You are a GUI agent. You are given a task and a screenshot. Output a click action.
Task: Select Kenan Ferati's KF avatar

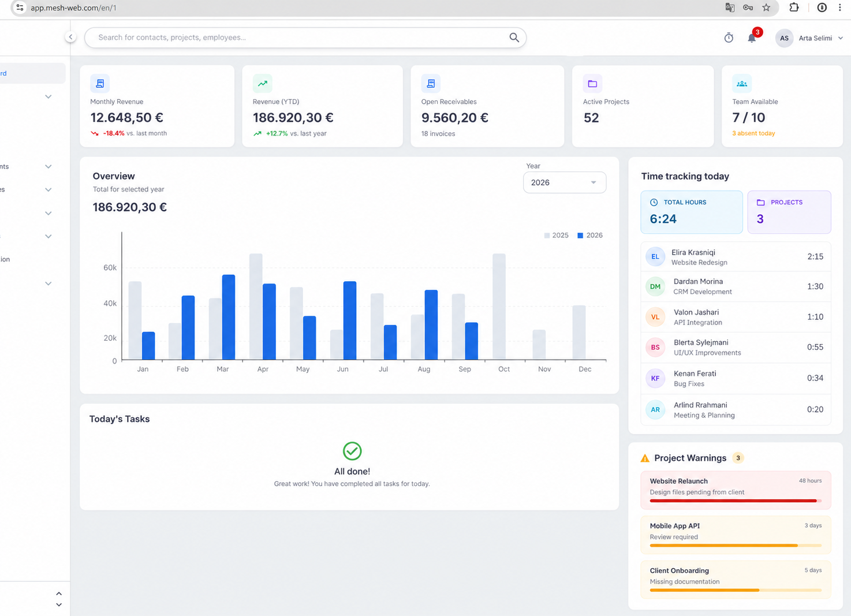click(x=655, y=378)
